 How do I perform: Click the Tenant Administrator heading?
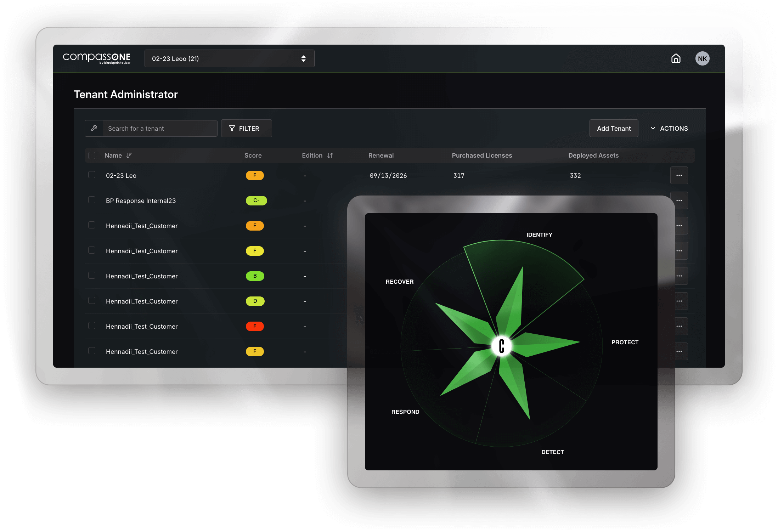coord(125,95)
